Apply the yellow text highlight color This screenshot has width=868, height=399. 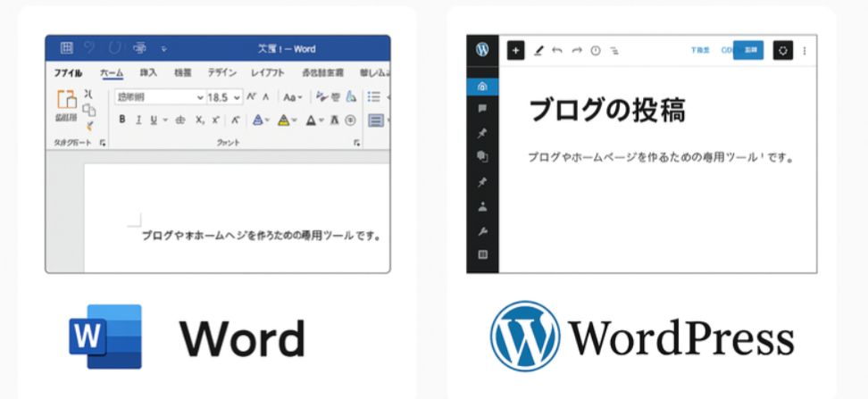pyautogui.click(x=283, y=121)
